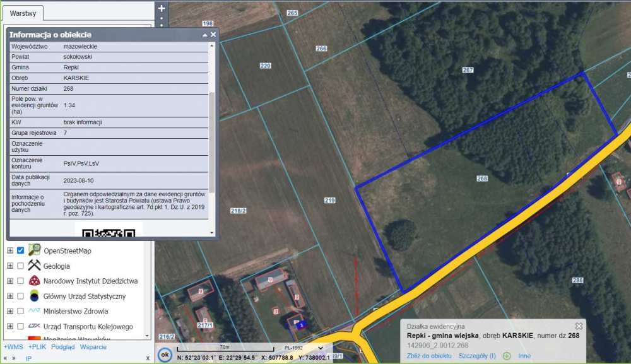The height and width of the screenshot is (364, 631).
Task: Click the Geologia crossed-hammers icon
Action: point(34,266)
